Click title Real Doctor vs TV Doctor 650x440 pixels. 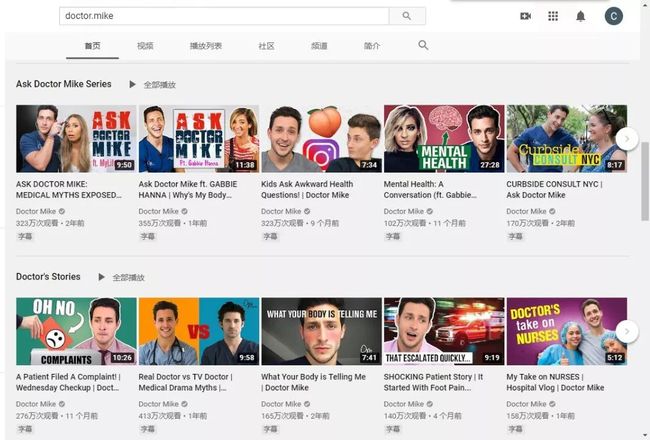pos(185,382)
